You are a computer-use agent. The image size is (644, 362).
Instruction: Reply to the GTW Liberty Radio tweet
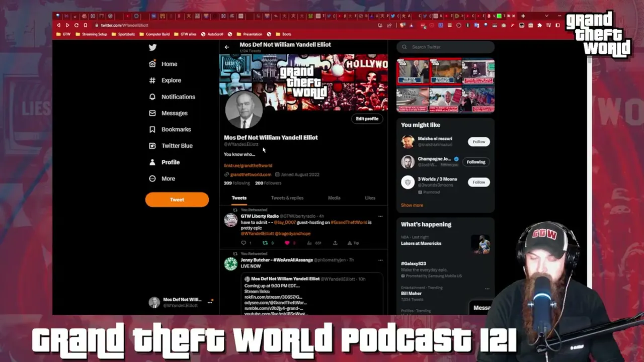click(x=244, y=243)
